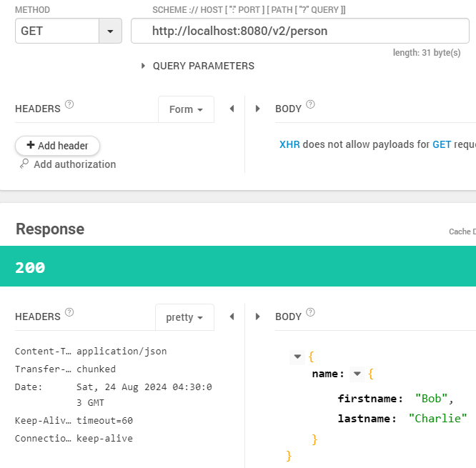Screen dimensions: 476x468
Task: Click the key icon for authorization
Action: click(24, 164)
